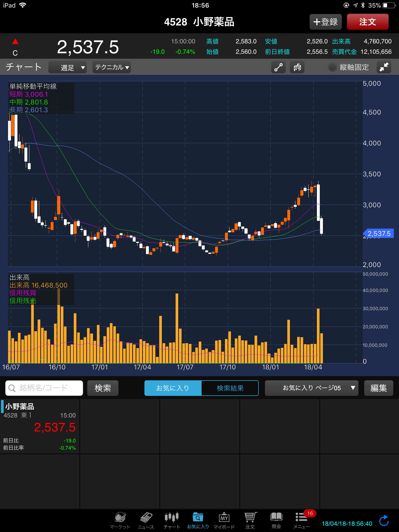The width and height of the screenshot is (399, 532).
Task: Tap the 17/07 date label on chart axis
Action: coord(185,367)
